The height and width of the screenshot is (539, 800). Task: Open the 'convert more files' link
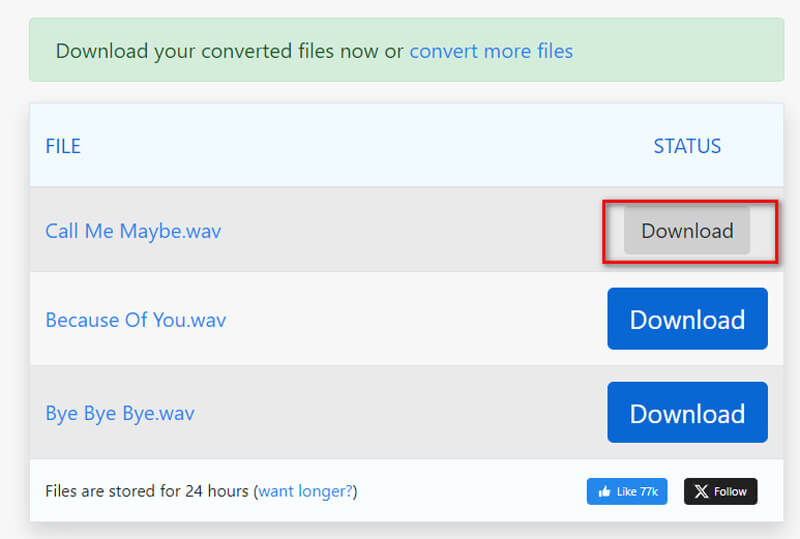(x=491, y=51)
